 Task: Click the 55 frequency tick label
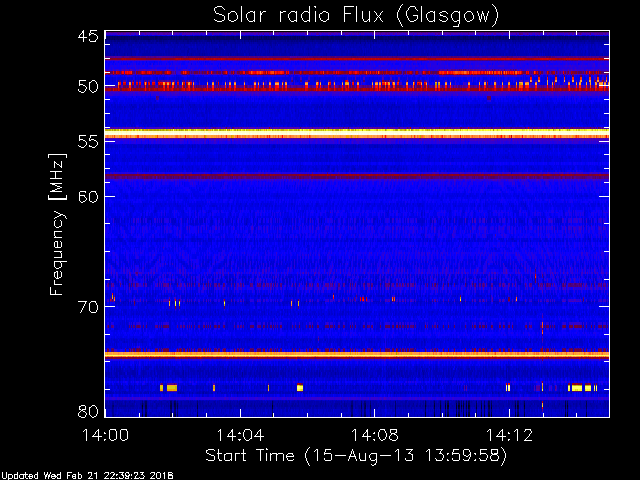88,142
